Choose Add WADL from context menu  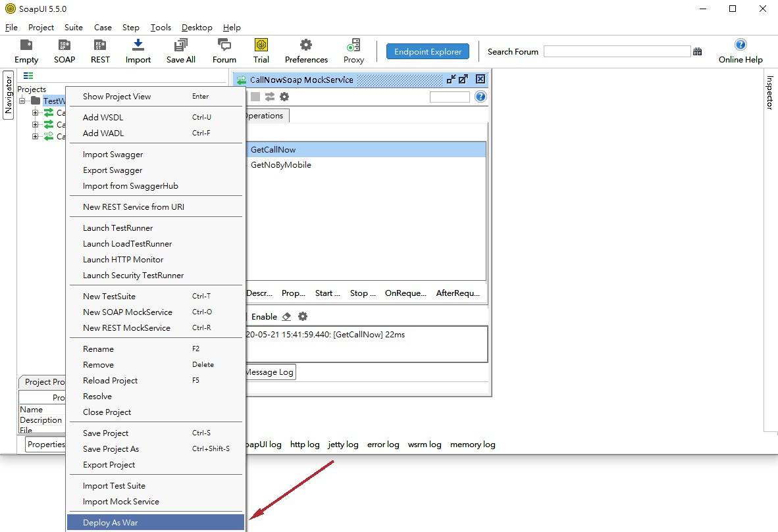click(156, 133)
